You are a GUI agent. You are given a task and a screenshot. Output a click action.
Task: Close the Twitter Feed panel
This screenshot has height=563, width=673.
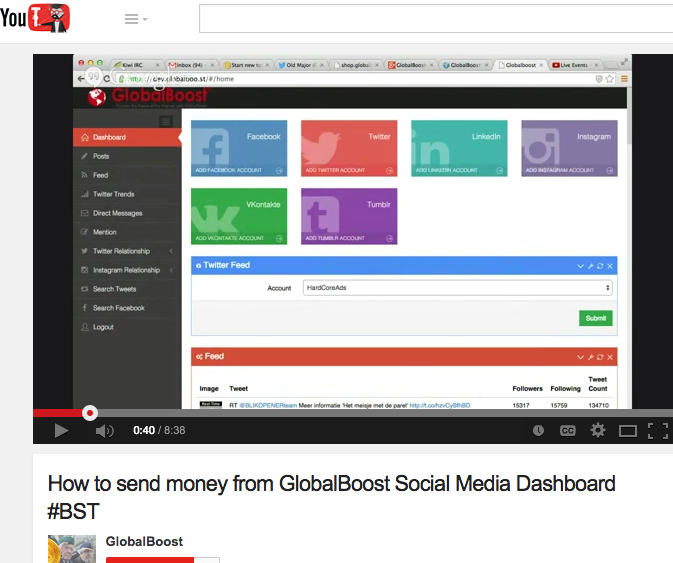click(x=610, y=266)
